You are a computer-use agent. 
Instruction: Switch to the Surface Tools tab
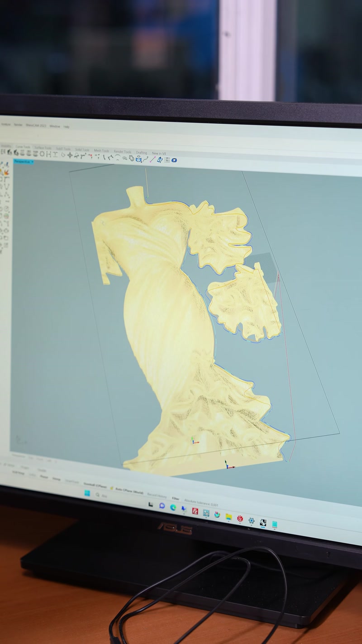43,148
